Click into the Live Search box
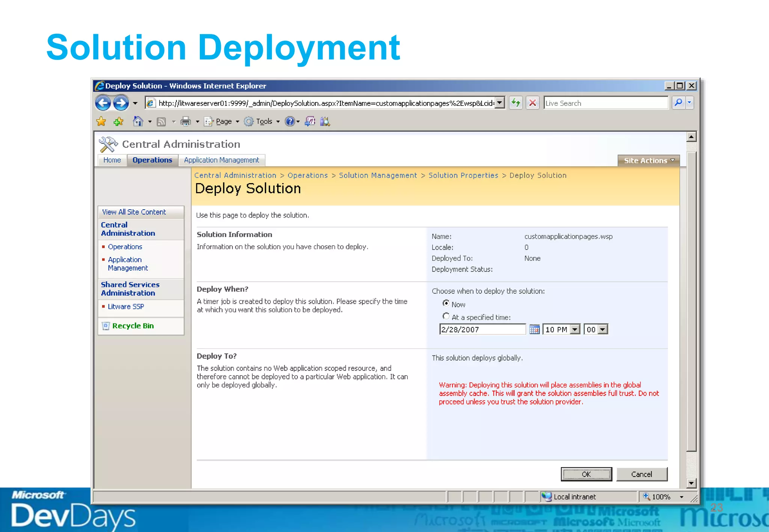The image size is (769, 532). click(606, 103)
